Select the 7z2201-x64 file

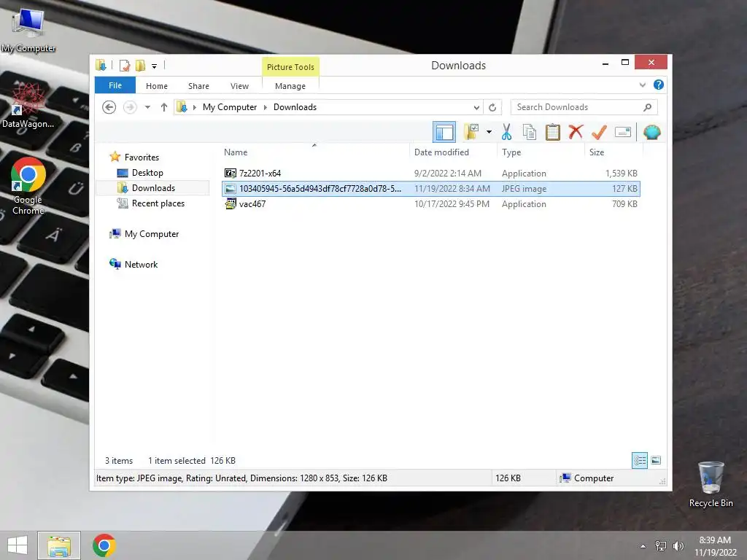tap(431, 174)
